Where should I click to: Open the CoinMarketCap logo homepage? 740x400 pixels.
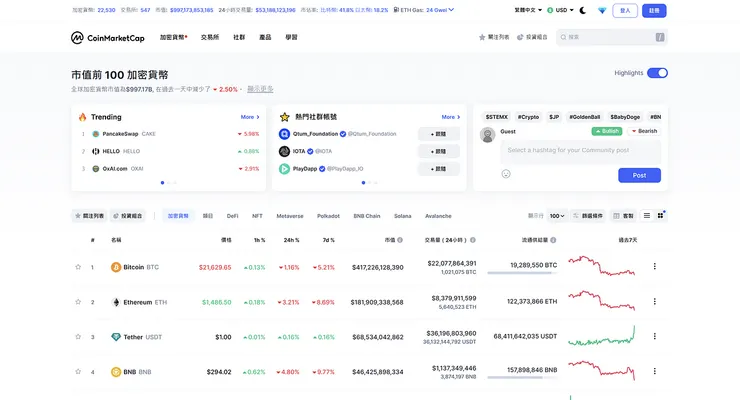pyautogui.click(x=108, y=38)
